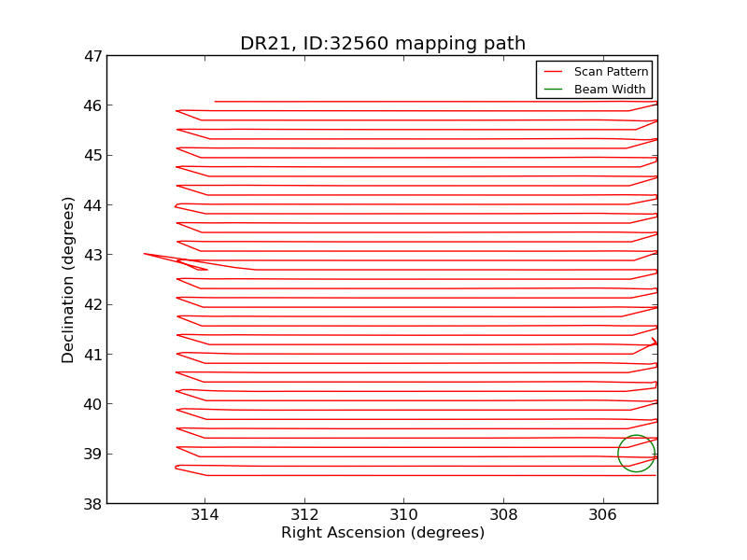Click the x-axis tick label "310"
747x560 pixels.
pyautogui.click(x=404, y=515)
